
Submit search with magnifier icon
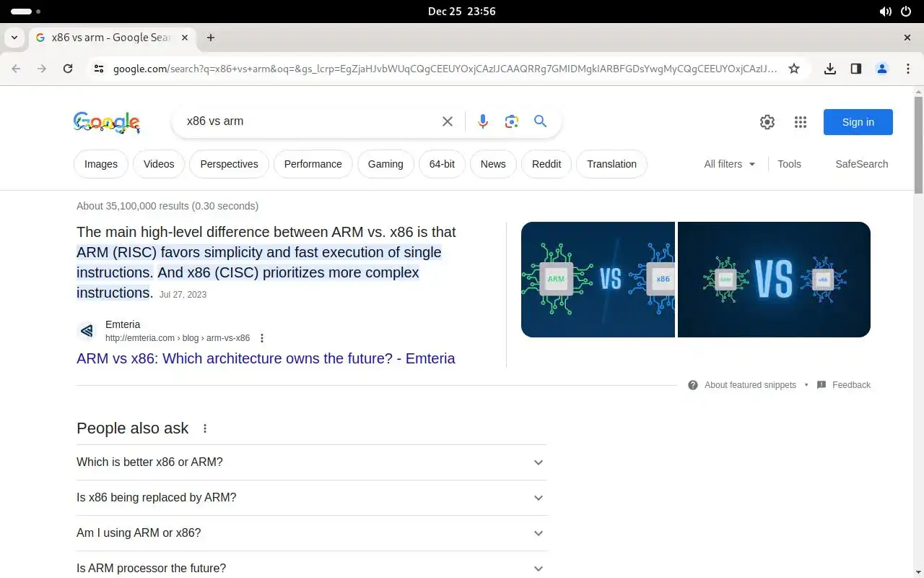(540, 121)
